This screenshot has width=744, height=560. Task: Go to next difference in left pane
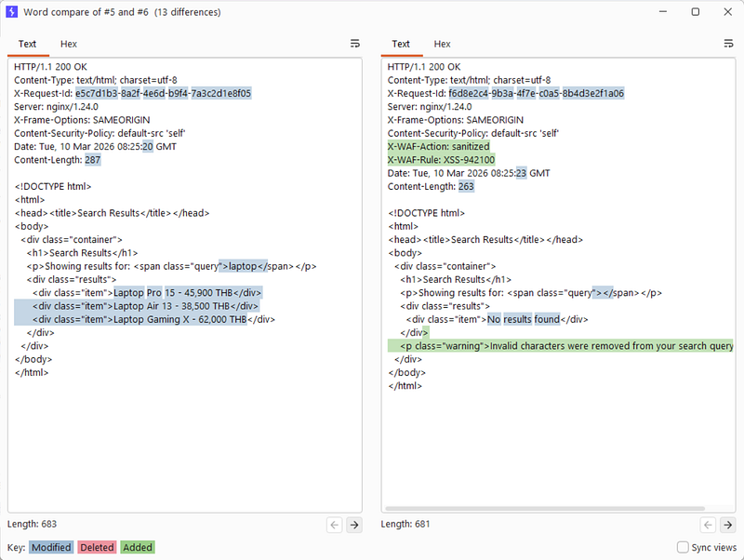tap(354, 525)
